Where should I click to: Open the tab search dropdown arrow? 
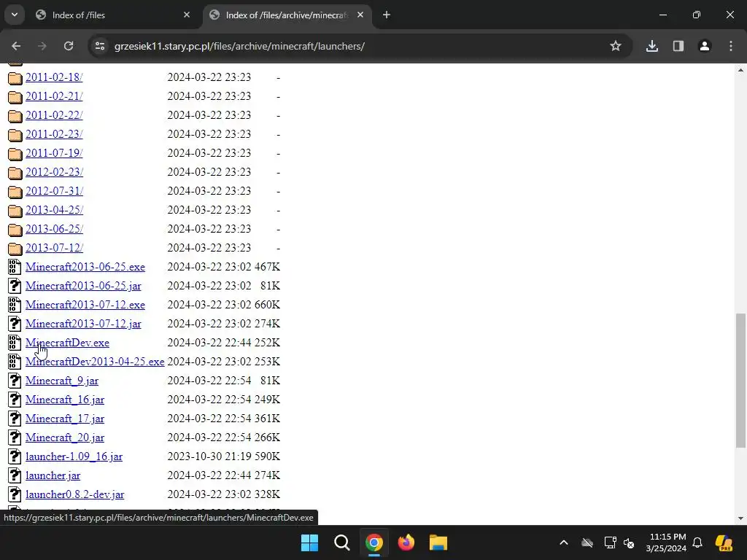coord(15,15)
